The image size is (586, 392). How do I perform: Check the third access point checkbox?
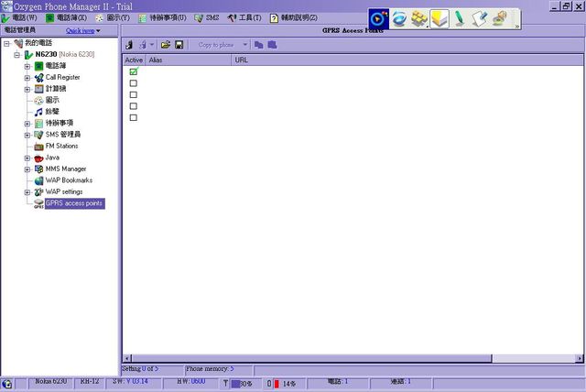134,94
